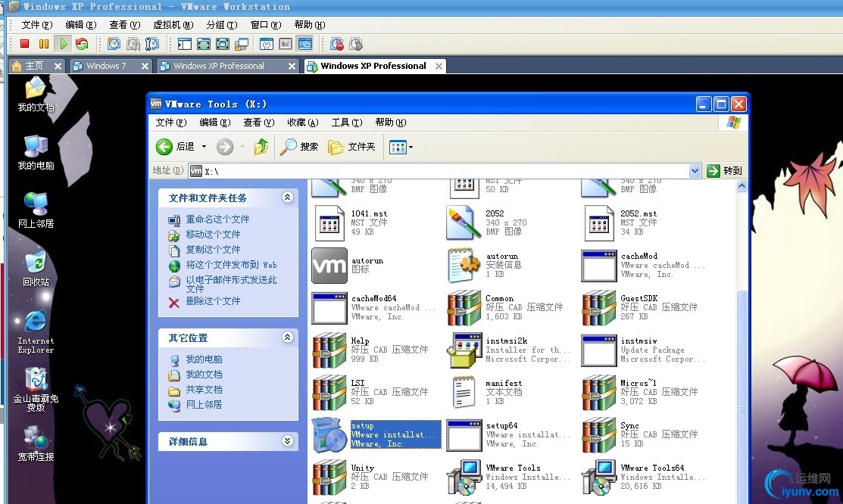This screenshot has width=843, height=504.
Task: Click the Unity mode icon with warning sign
Action: (x=242, y=44)
